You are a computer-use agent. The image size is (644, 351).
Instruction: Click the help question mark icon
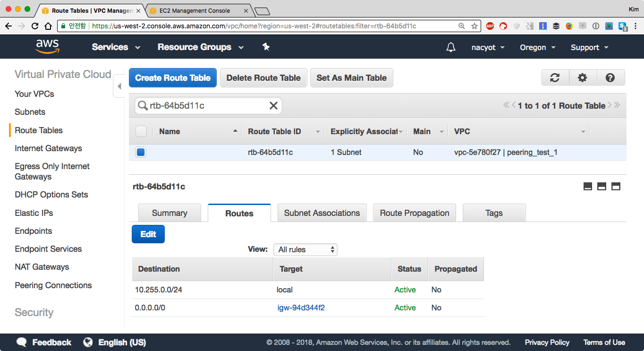pyautogui.click(x=610, y=78)
